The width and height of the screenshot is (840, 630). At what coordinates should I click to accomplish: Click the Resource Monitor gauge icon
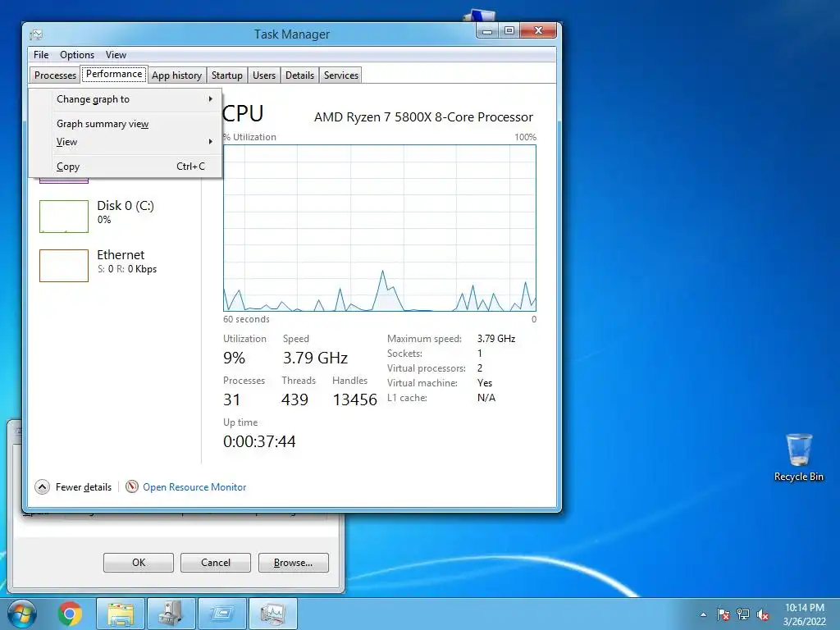[x=132, y=486]
